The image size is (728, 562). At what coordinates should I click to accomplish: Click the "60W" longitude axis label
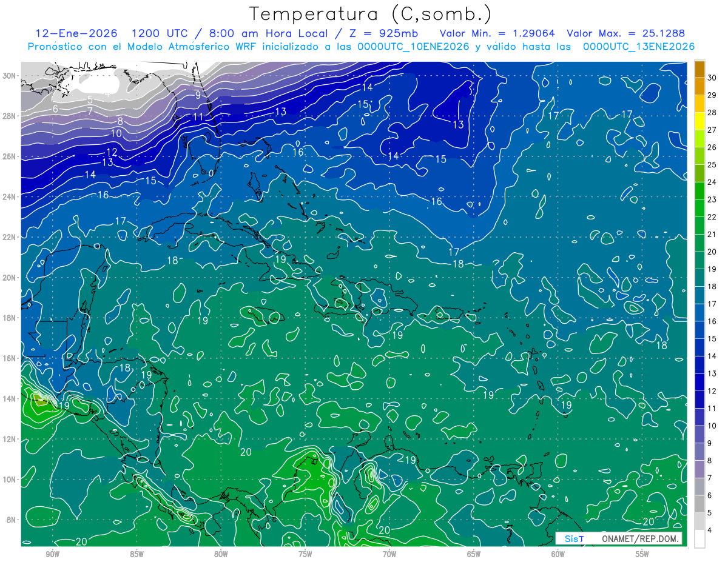(558, 554)
